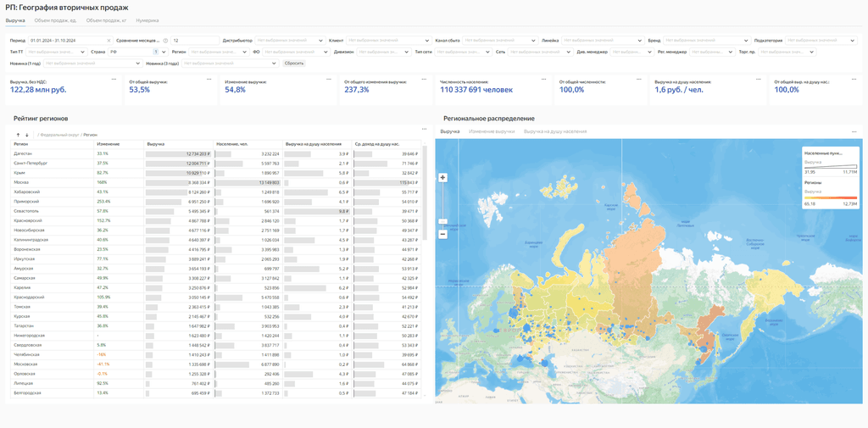The image size is (868, 428).
Task: Open the three-dot menu on the Изменение выручки card
Action: click(x=328, y=79)
